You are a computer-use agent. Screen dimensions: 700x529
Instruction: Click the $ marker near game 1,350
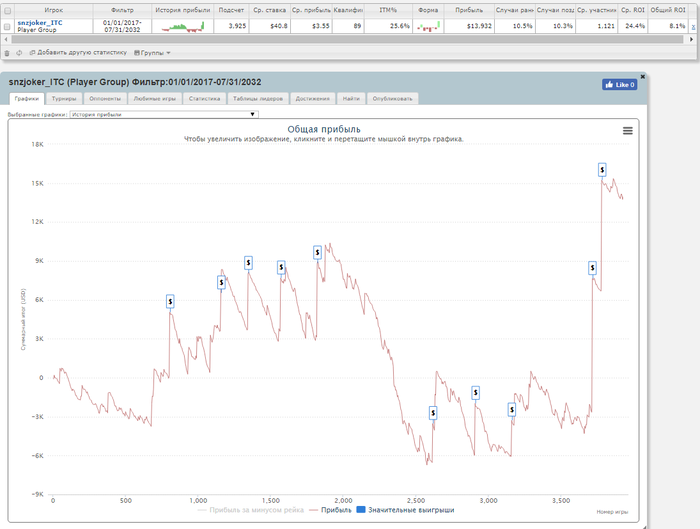pos(248,263)
